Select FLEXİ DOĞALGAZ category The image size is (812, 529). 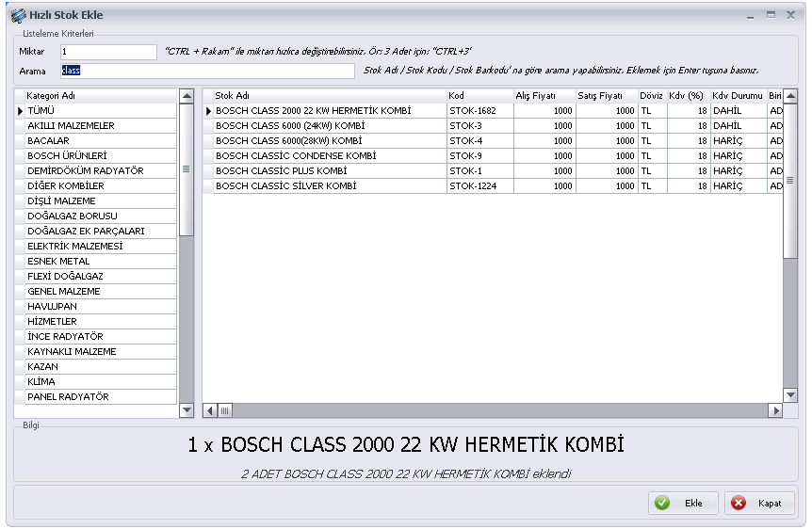tap(101, 276)
